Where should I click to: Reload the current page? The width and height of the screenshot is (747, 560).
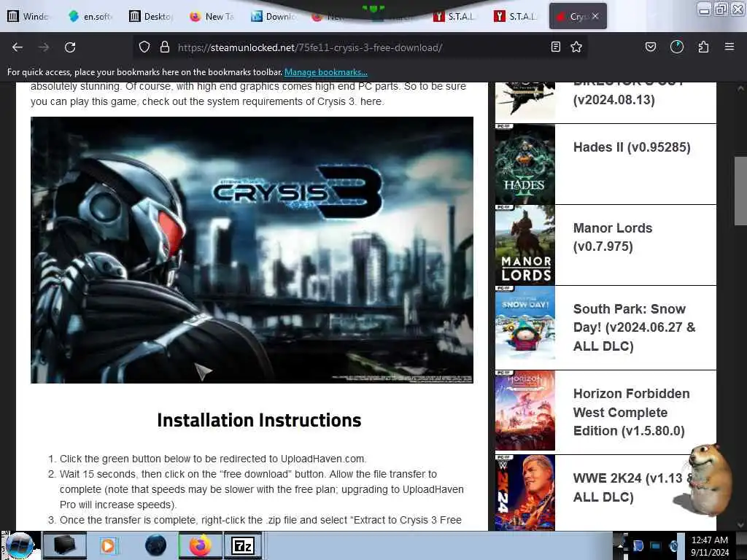coord(70,47)
